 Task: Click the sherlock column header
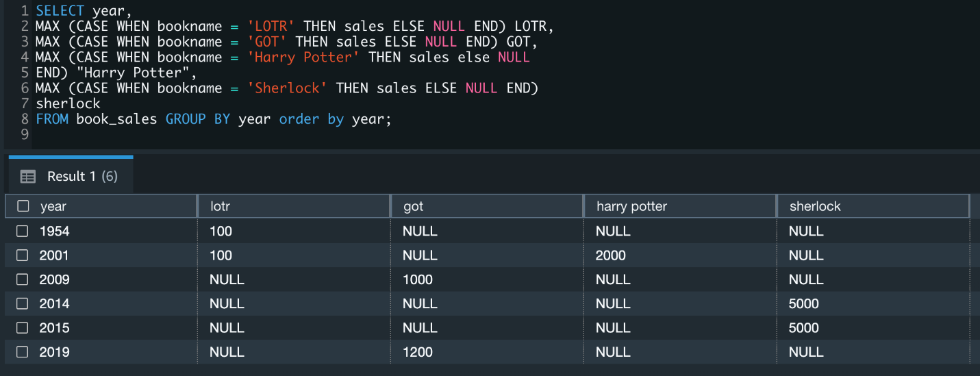pos(815,206)
